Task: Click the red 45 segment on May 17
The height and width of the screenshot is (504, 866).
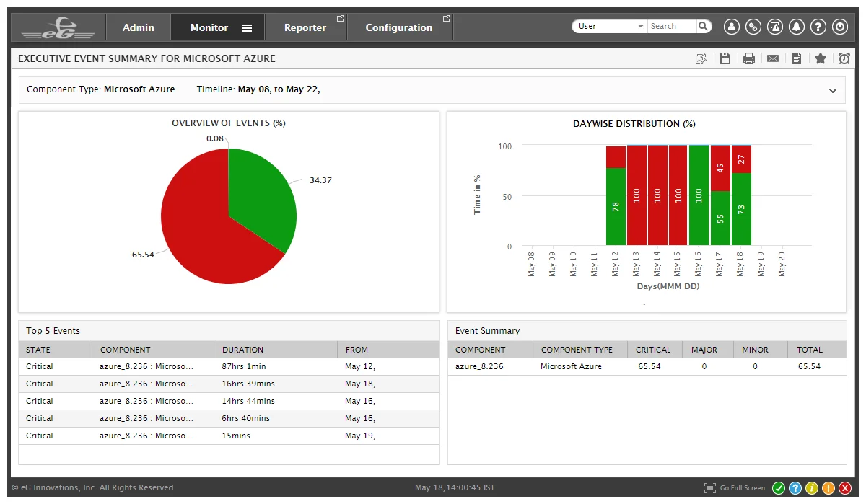Action: (x=720, y=168)
